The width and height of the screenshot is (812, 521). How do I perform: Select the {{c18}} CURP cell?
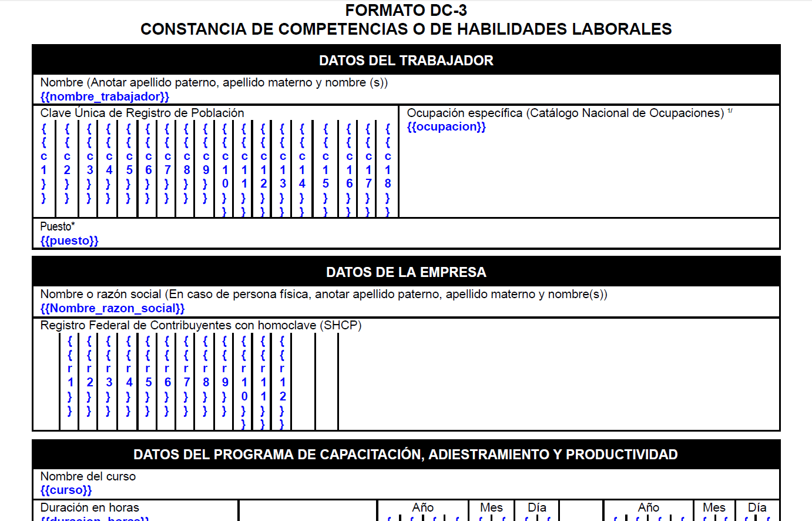388,170
